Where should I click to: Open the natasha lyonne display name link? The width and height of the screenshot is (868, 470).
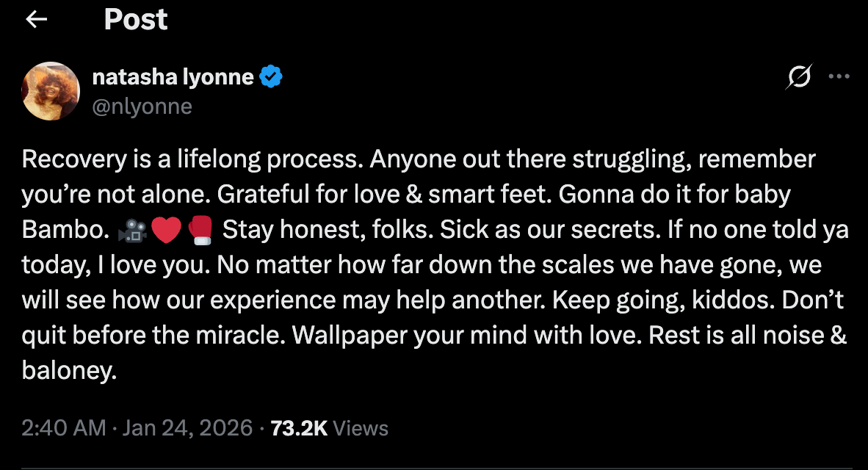tap(173, 76)
